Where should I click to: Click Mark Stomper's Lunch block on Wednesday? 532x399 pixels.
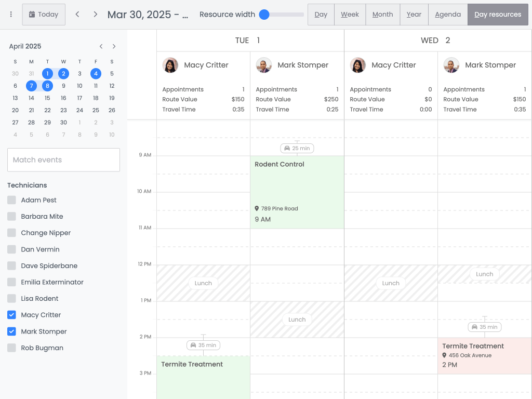[485, 274]
